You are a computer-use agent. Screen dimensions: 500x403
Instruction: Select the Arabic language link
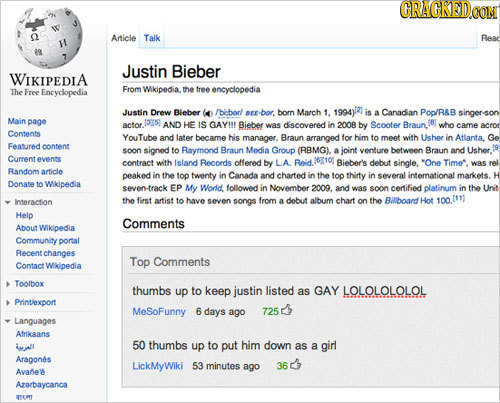click(25, 347)
